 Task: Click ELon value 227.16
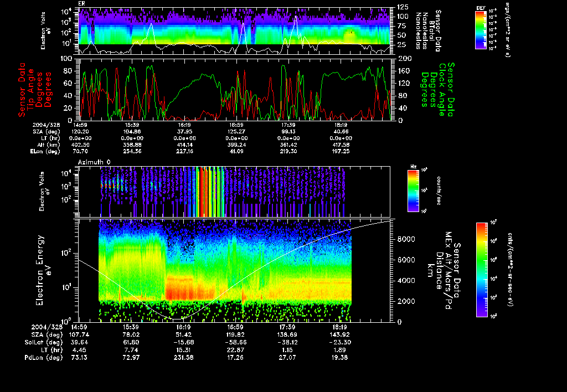click(184, 152)
